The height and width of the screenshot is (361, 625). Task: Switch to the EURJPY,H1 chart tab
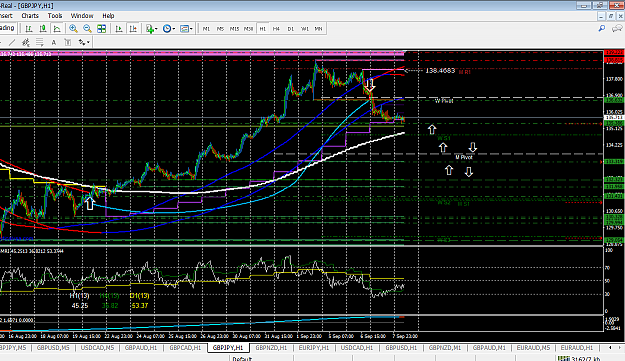coord(314,348)
